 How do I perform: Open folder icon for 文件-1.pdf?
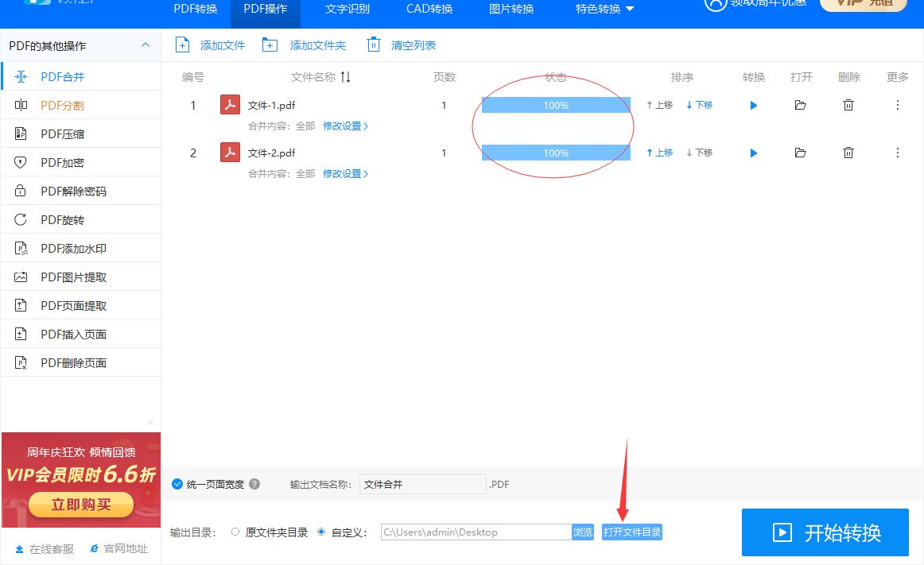tap(800, 106)
